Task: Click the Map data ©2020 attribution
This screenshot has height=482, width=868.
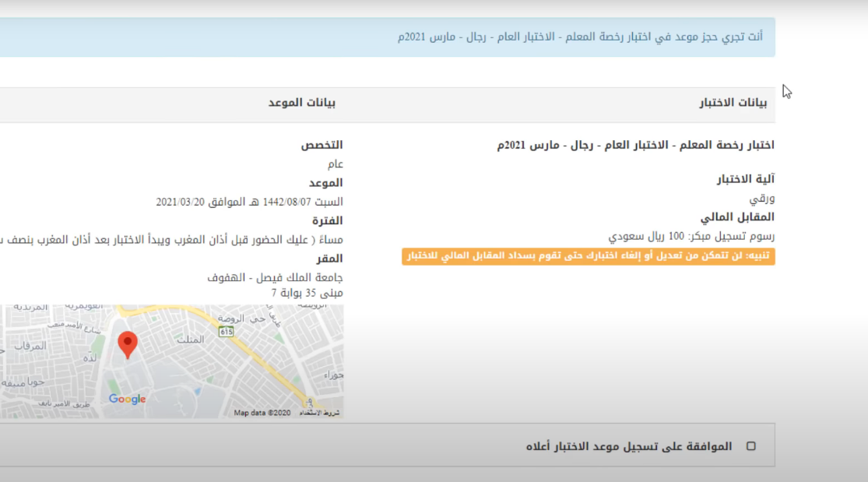Action: coord(262,413)
